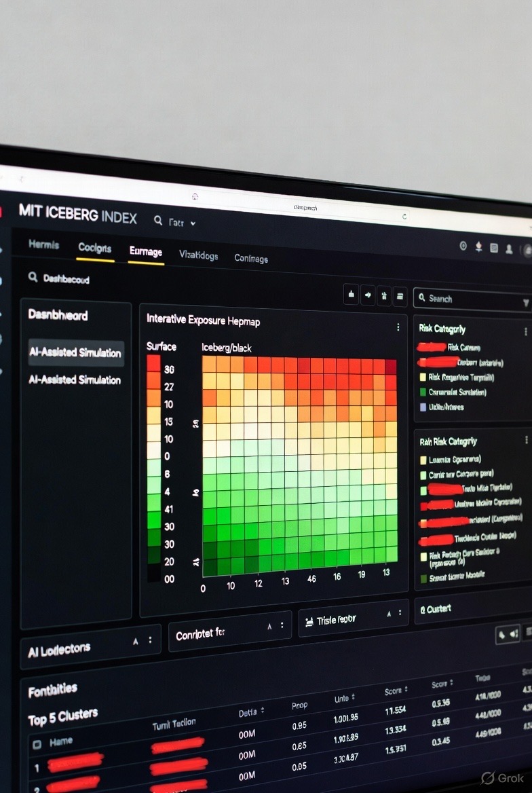Open the Fatr dropdown chevron
The image size is (532, 793).
coord(193,223)
